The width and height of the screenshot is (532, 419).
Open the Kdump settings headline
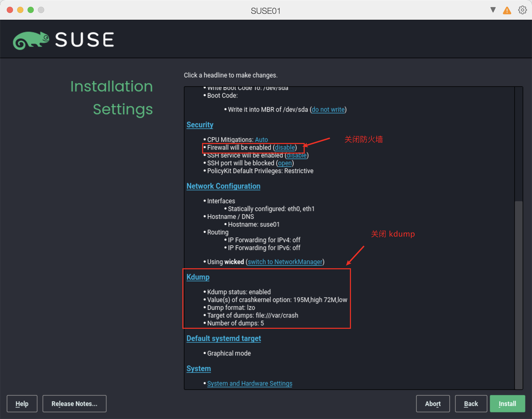click(198, 277)
